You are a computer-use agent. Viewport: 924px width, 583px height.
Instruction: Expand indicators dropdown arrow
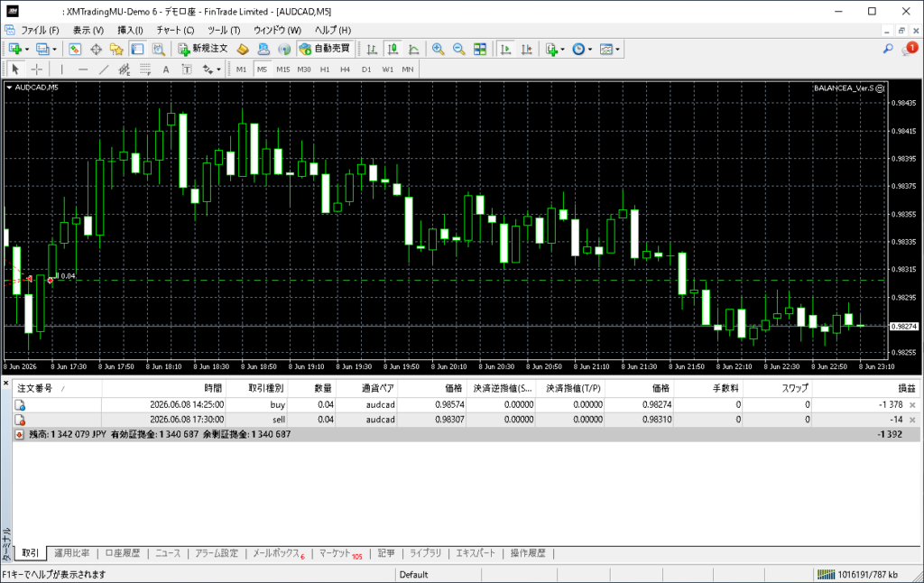coord(563,50)
